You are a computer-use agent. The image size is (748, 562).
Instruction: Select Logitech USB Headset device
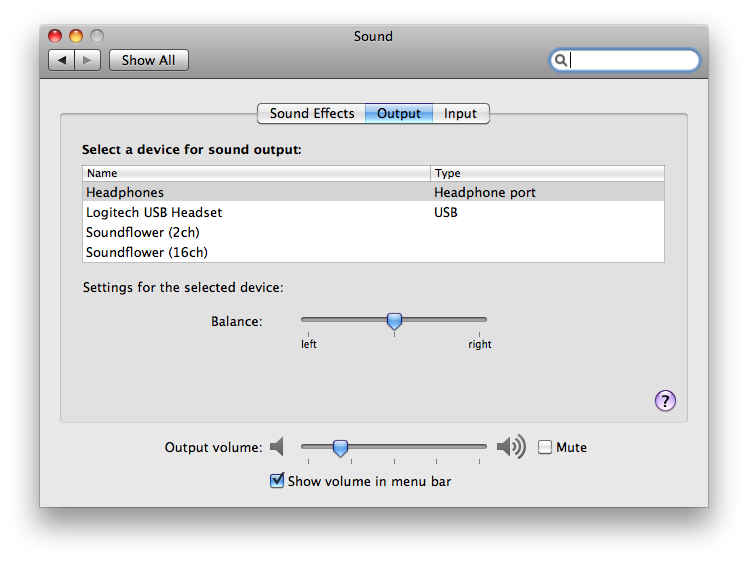coord(373,212)
